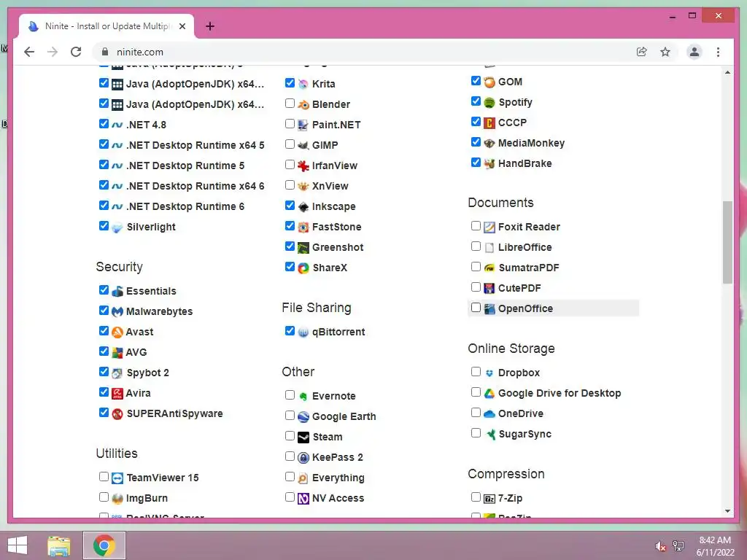Check the 7-Zip checkbox

coord(476,497)
